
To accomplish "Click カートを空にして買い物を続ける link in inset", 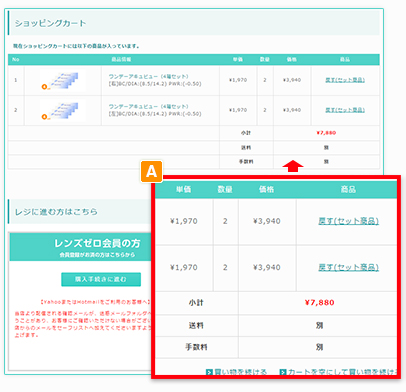I will [x=342, y=372].
